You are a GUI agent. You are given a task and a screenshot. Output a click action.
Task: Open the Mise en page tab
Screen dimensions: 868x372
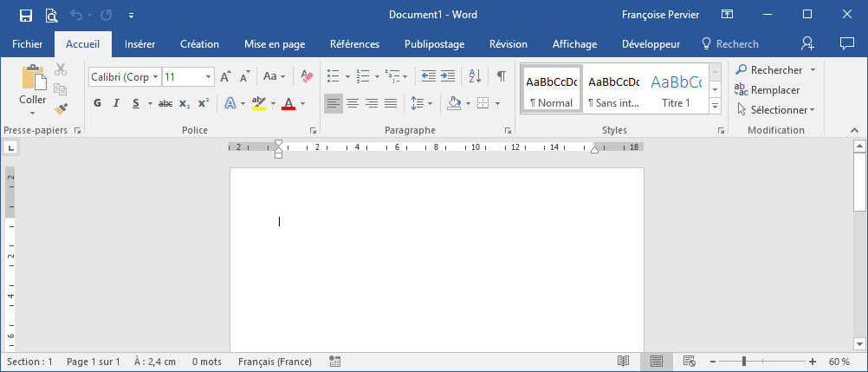(274, 44)
